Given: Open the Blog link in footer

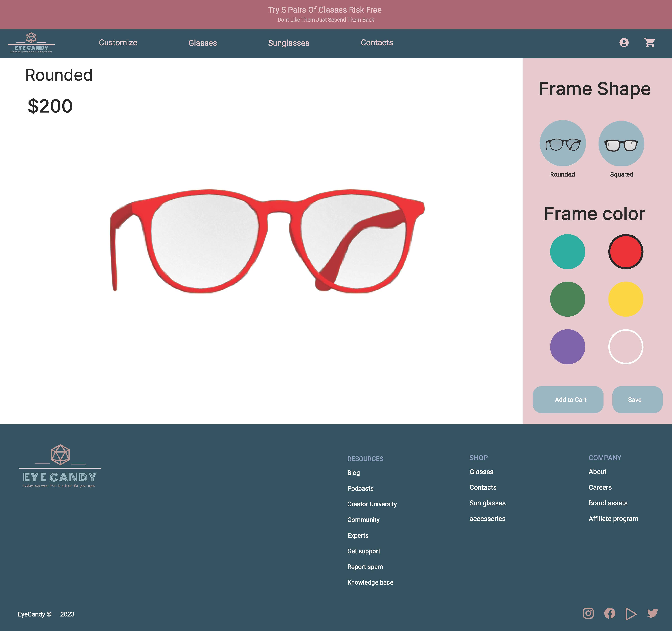Looking at the screenshot, I should point(354,473).
